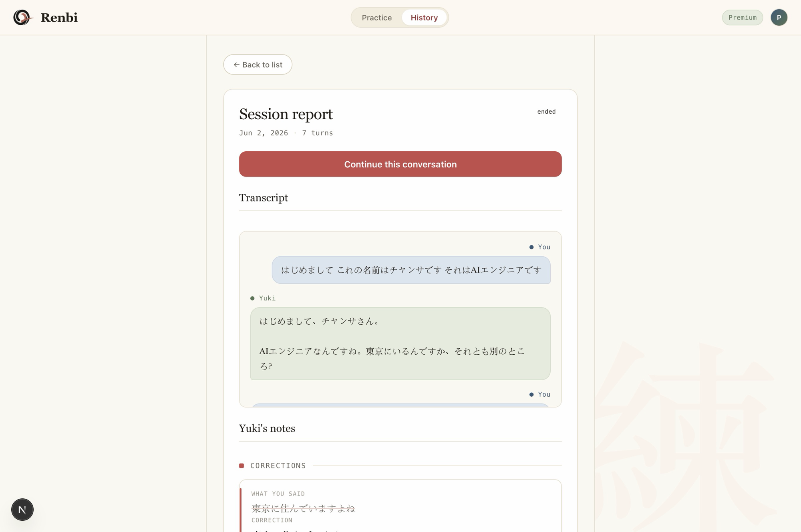This screenshot has width=801, height=532.
Task: Select your first message bubble はじめまして これの名前
Action: pos(411,270)
